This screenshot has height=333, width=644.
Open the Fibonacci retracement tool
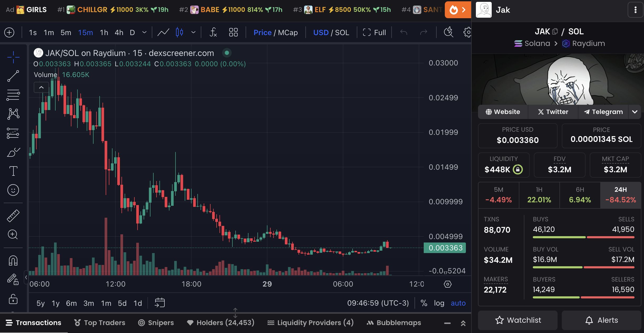click(13, 95)
